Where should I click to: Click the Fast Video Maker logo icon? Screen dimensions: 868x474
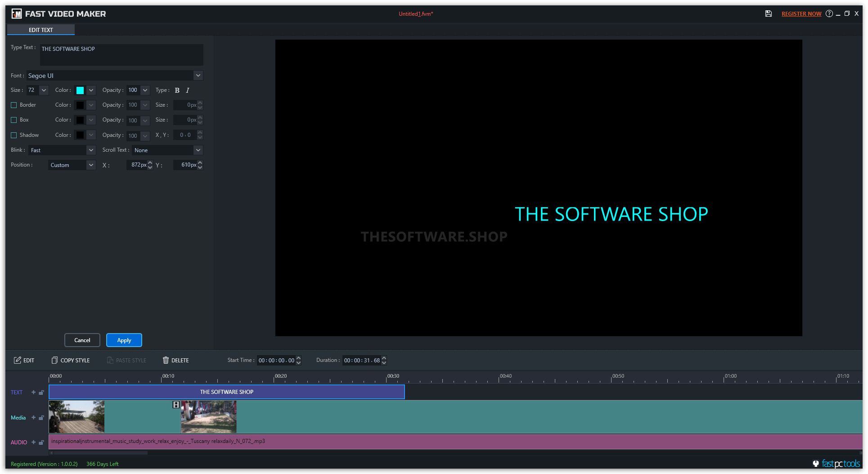[17, 14]
